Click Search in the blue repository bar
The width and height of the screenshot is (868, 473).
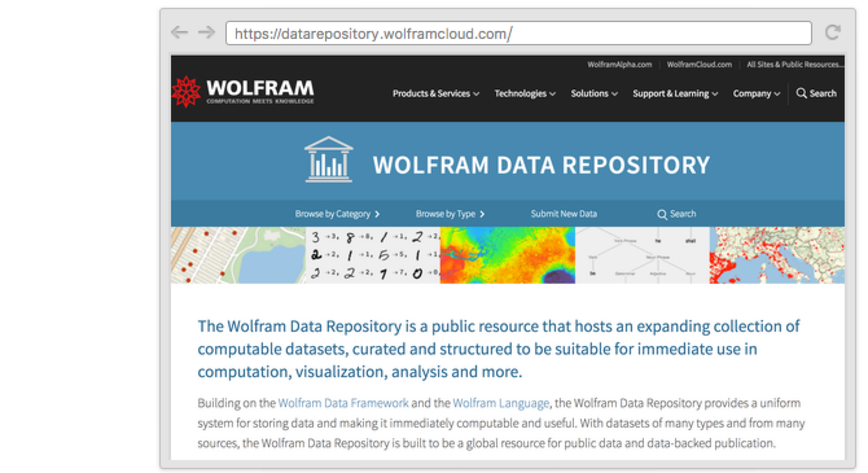point(676,214)
